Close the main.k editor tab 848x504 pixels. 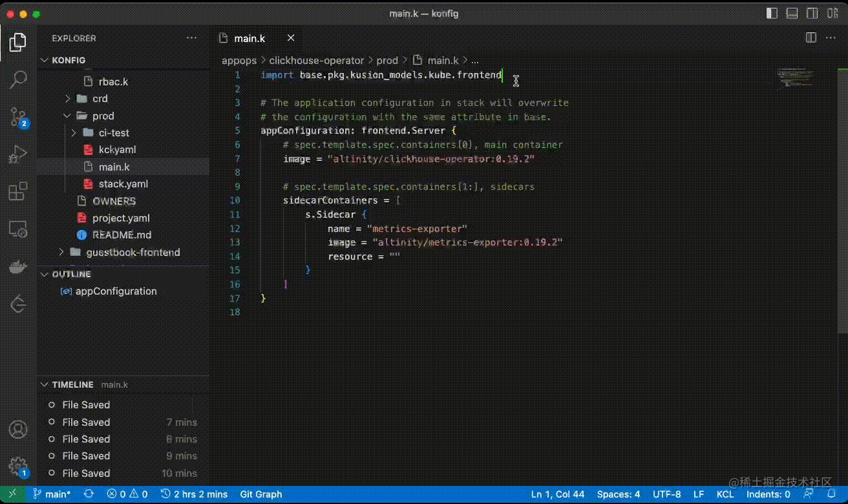291,38
